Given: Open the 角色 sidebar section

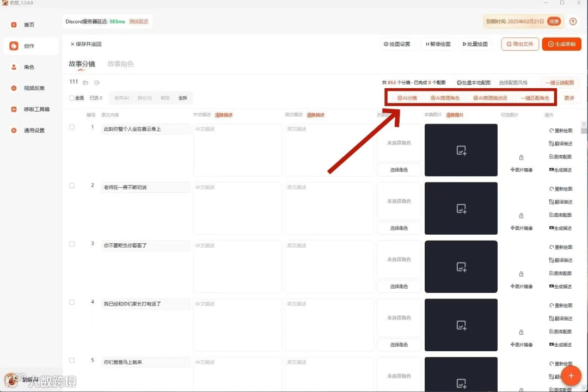Looking at the screenshot, I should tap(29, 67).
